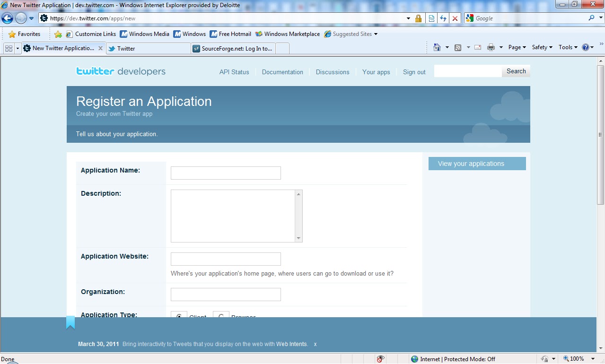Open the API Status link
The width and height of the screenshot is (605, 364).
coord(234,72)
